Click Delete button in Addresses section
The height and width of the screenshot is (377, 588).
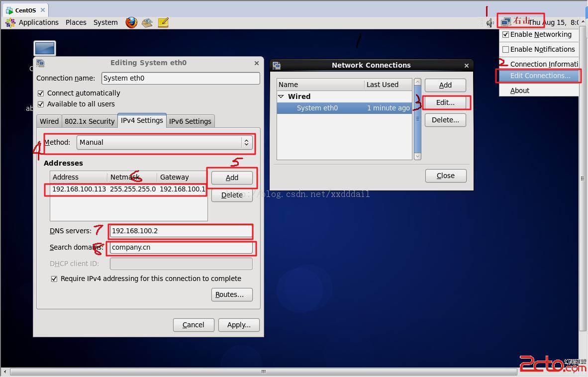(x=232, y=195)
